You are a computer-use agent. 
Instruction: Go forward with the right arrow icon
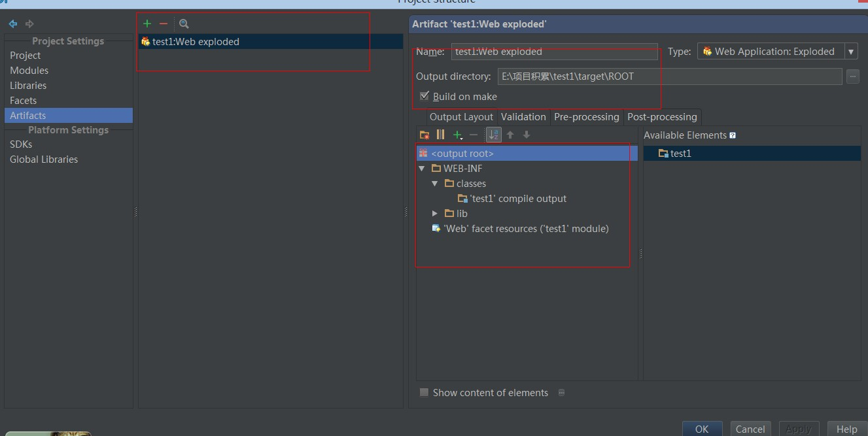pyautogui.click(x=29, y=24)
